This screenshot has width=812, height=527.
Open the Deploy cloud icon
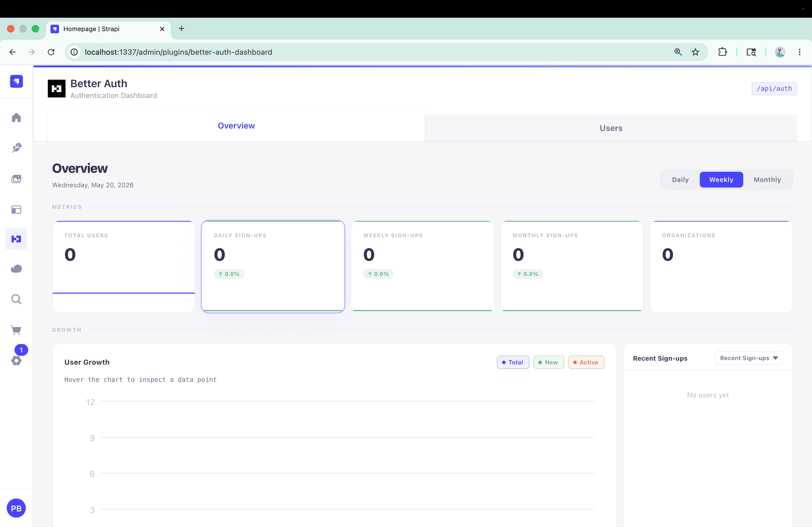click(16, 269)
